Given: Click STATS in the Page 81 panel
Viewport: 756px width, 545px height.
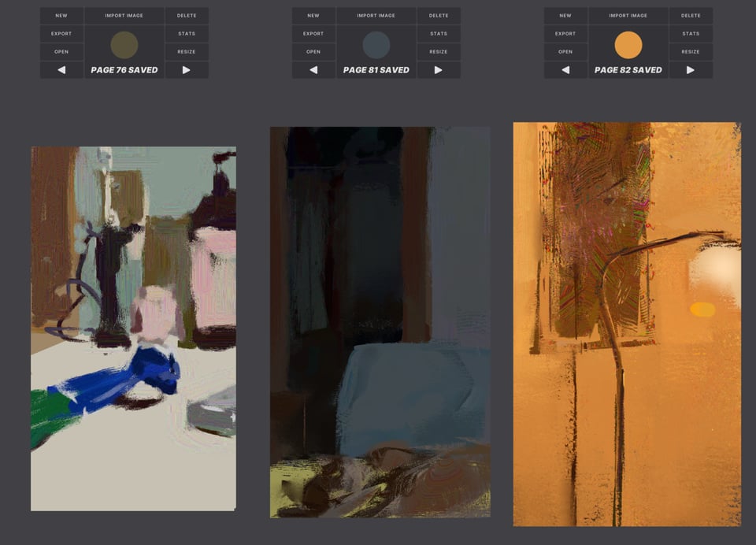Looking at the screenshot, I should (439, 34).
